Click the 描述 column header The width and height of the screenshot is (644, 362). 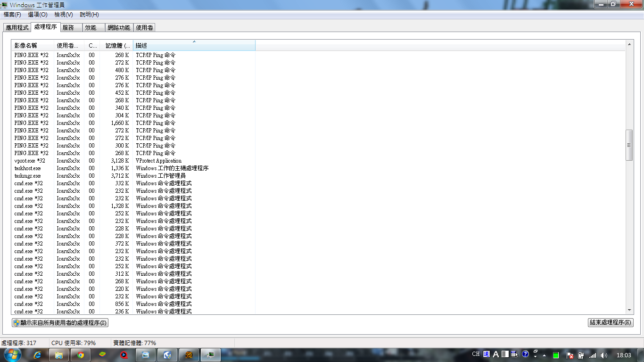(194, 46)
